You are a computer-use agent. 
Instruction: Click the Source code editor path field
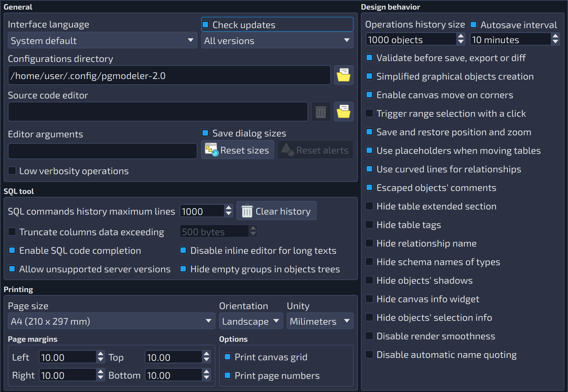click(158, 112)
